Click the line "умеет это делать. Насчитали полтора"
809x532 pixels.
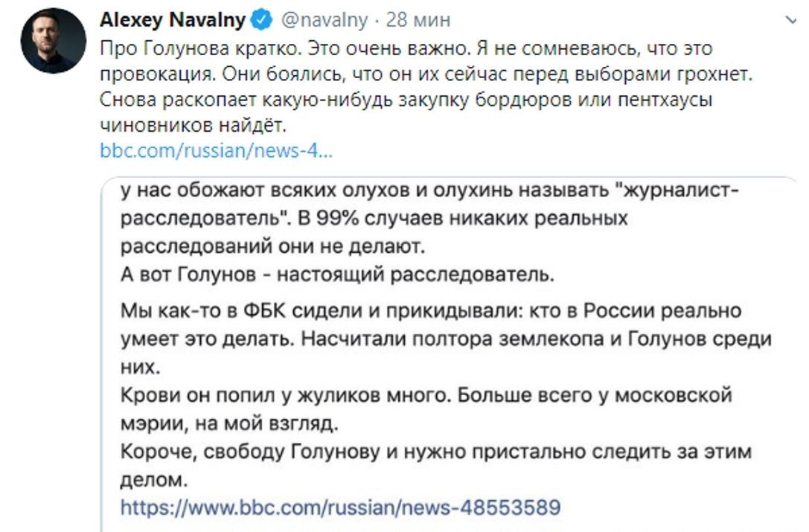pyautogui.click(x=446, y=339)
